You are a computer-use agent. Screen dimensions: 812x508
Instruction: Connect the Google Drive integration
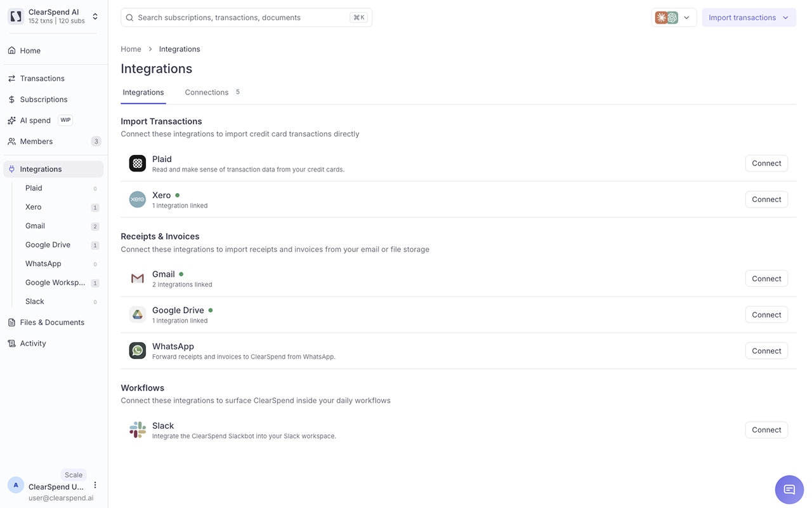pyautogui.click(x=766, y=315)
